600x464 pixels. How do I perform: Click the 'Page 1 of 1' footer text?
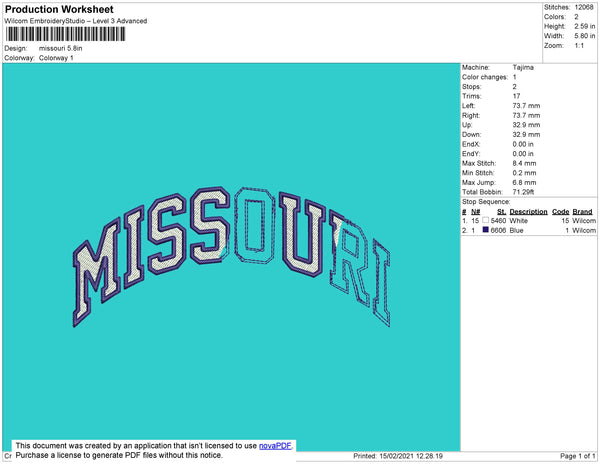(x=578, y=456)
